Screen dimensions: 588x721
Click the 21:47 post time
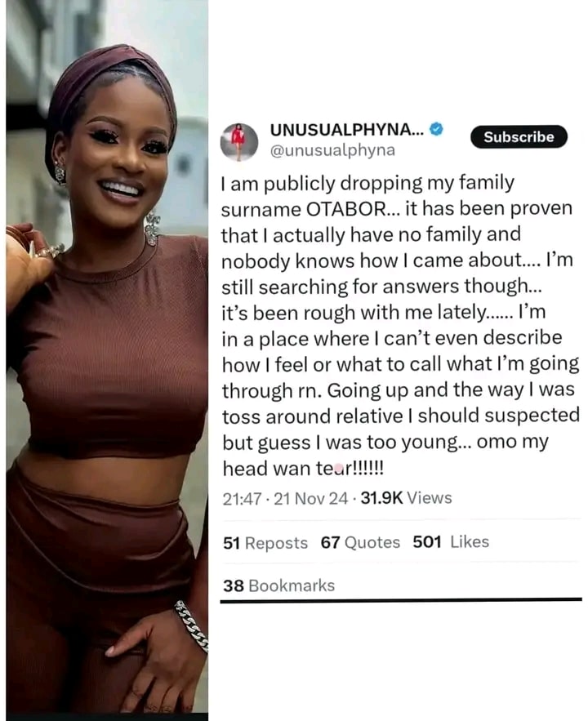click(x=242, y=498)
